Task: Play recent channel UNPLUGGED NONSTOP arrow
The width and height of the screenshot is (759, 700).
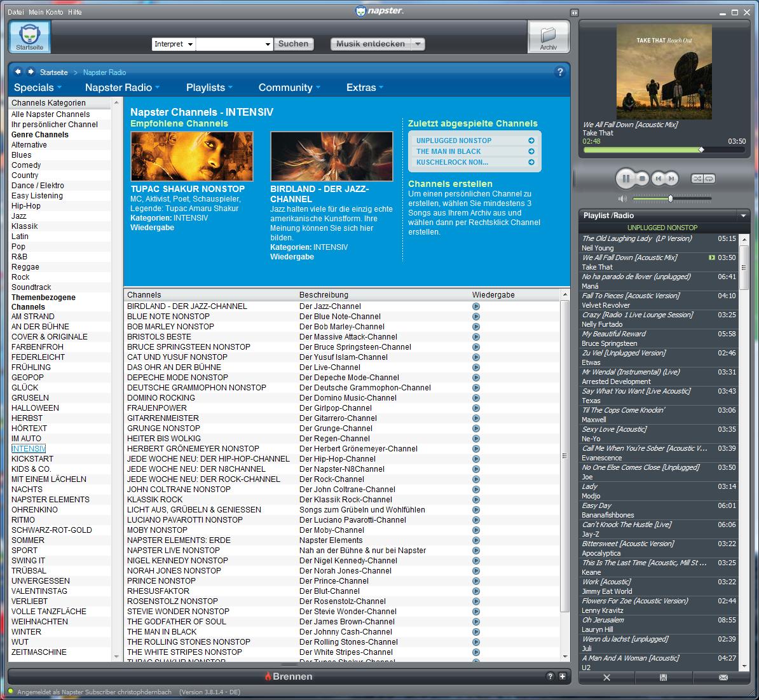Action: tap(531, 141)
